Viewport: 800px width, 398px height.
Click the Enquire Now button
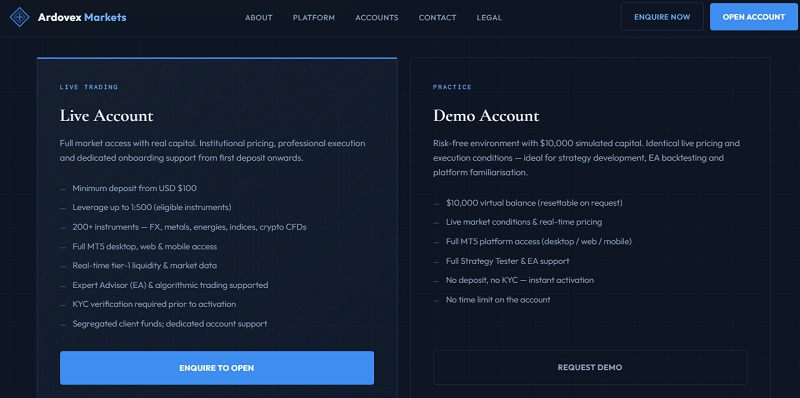662,17
